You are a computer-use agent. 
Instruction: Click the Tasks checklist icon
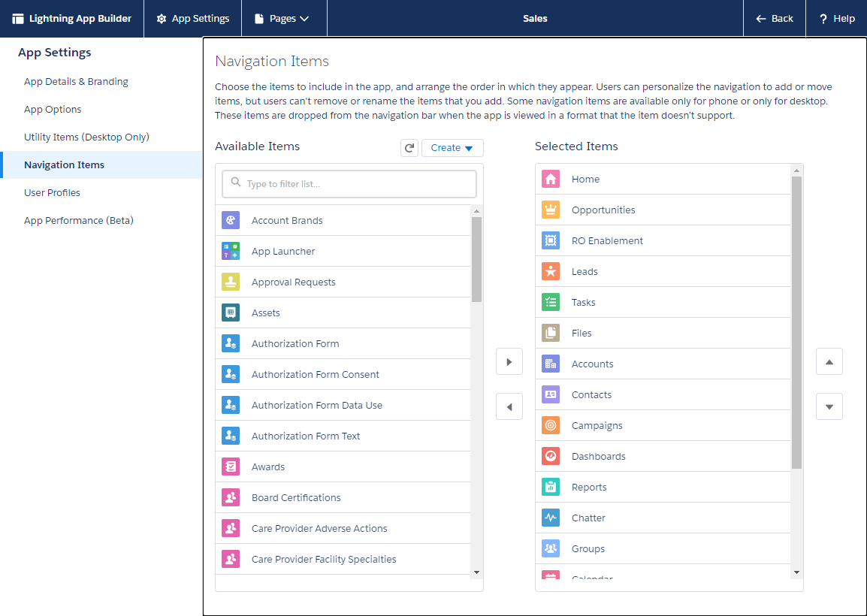tap(551, 302)
